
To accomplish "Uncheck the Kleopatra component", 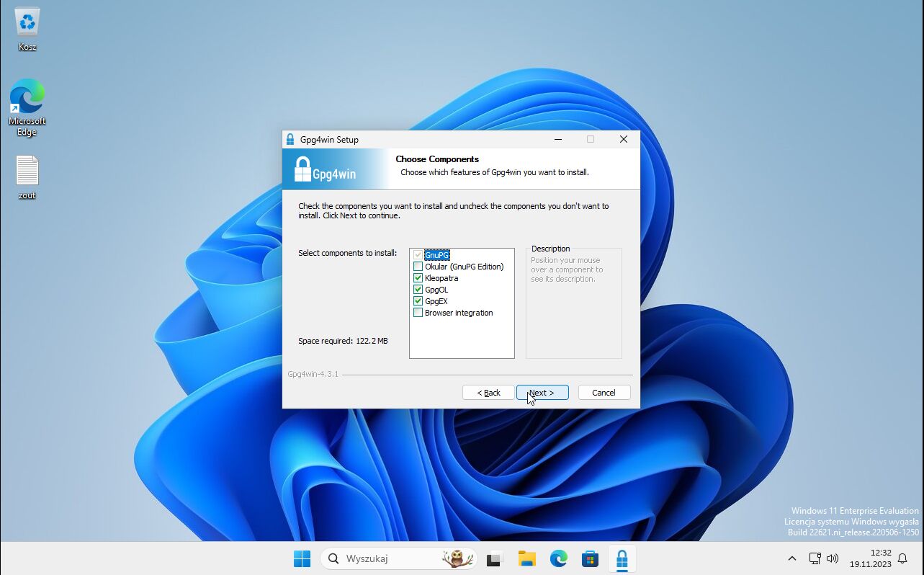I will tap(418, 278).
